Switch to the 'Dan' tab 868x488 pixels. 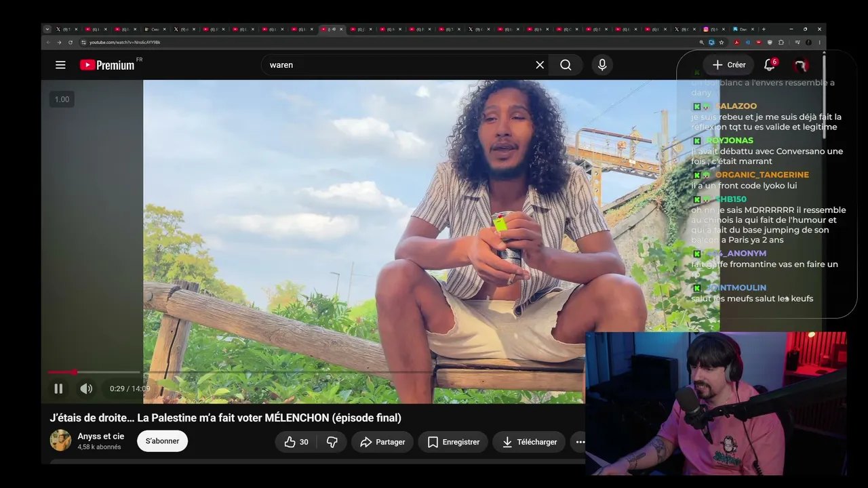pos(744,29)
